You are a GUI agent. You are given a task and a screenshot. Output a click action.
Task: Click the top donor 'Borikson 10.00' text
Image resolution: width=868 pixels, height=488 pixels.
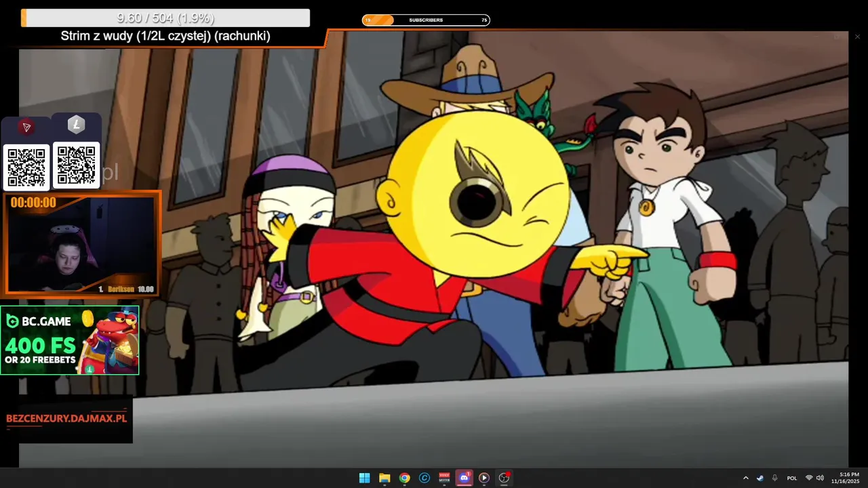[126, 289]
